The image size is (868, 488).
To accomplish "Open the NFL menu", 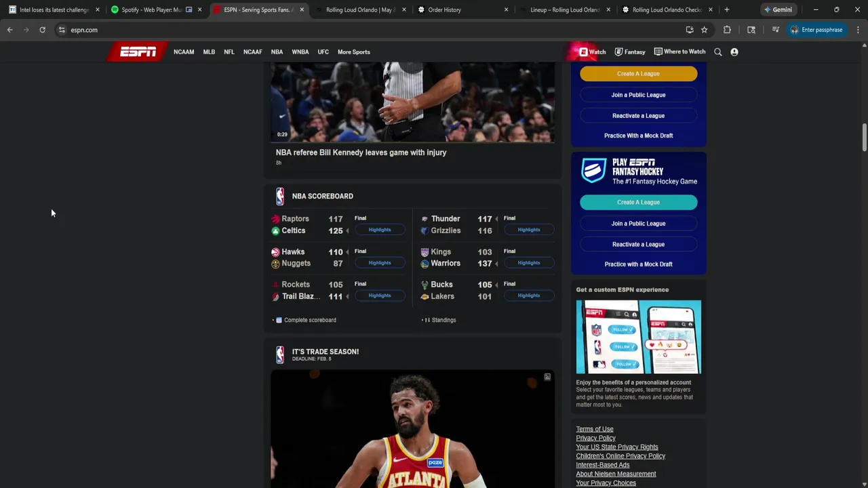I will tap(229, 52).
